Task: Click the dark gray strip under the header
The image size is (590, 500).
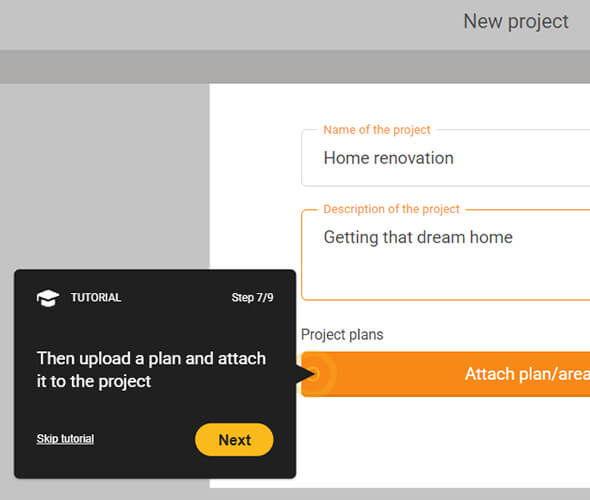Action: point(295,67)
